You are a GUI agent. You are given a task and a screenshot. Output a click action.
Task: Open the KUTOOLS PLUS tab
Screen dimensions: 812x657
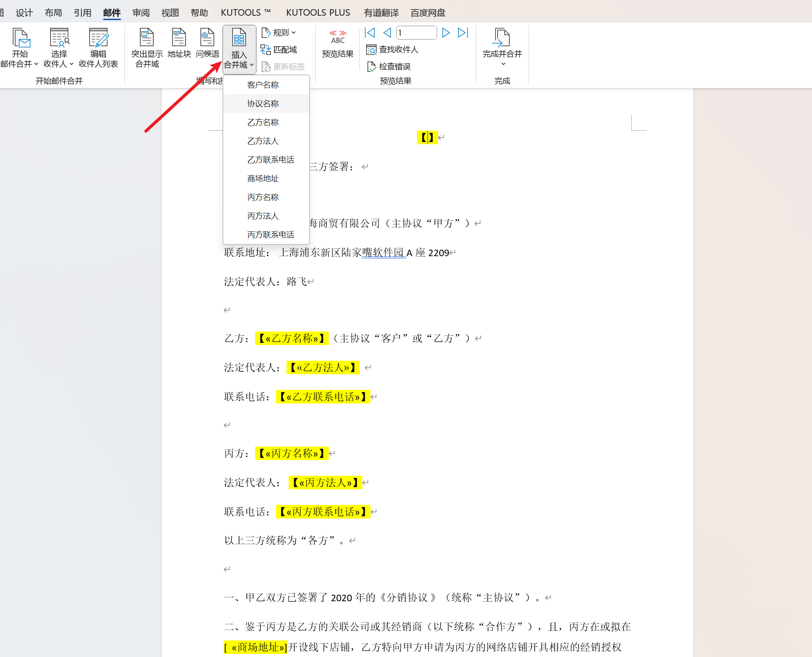(x=318, y=13)
